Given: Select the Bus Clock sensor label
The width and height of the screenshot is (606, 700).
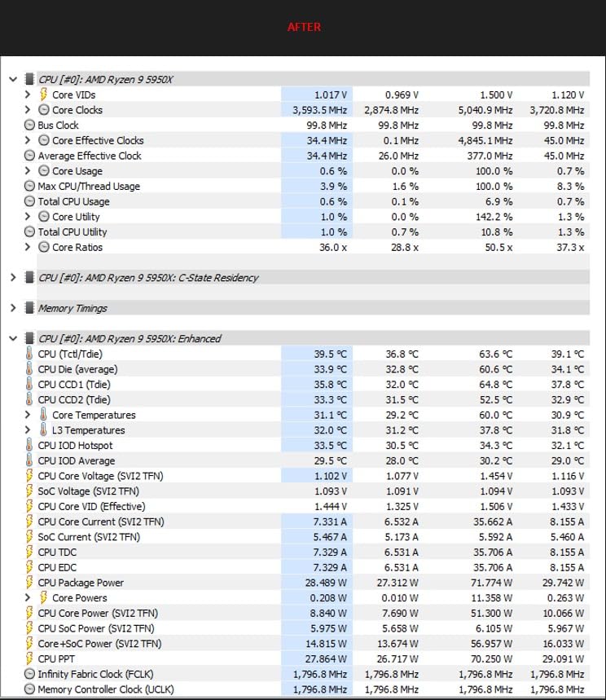Looking at the screenshot, I should pyautogui.click(x=58, y=125).
